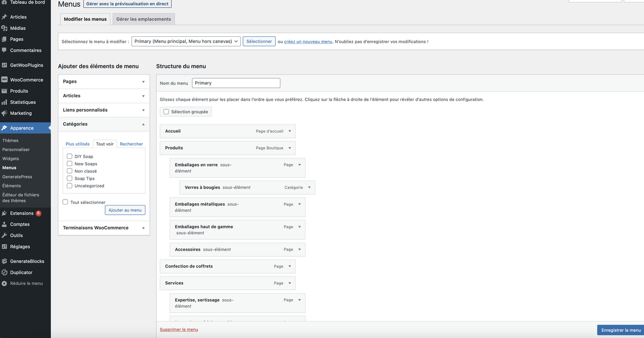Select the Rechercher categories tab
Image resolution: width=644 pixels, height=338 pixels.
click(131, 144)
